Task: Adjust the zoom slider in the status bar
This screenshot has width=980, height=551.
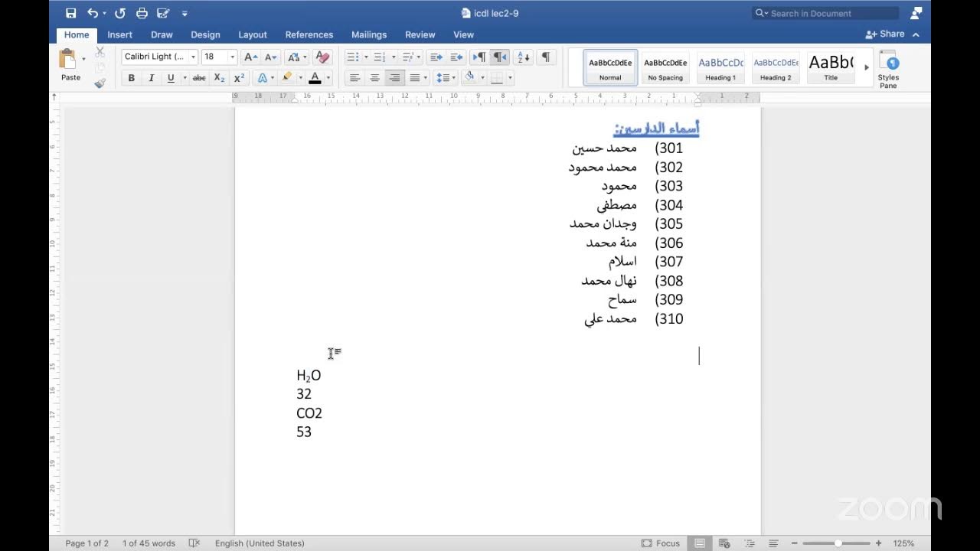Action: [838, 543]
